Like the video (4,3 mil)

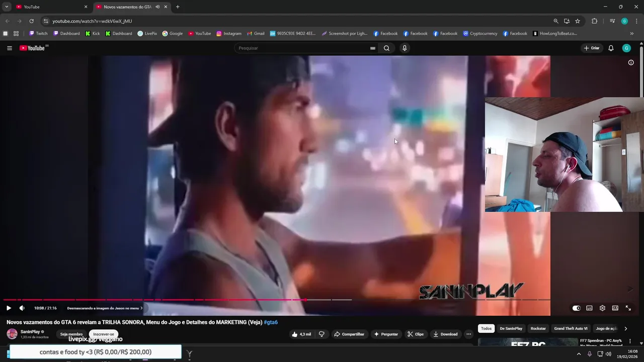(x=301, y=334)
